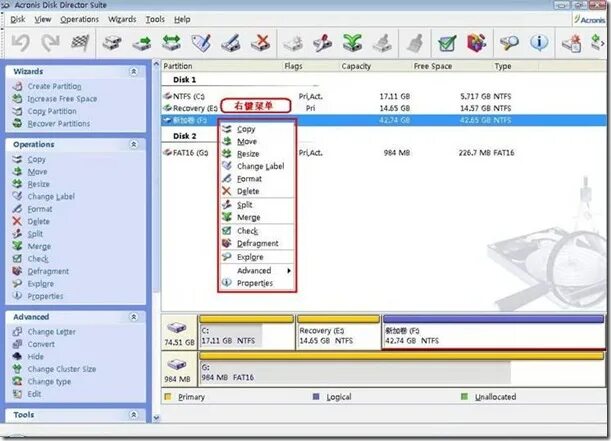The width and height of the screenshot is (611, 441).
Task: Click Change type in Advanced panel
Action: pos(49,382)
